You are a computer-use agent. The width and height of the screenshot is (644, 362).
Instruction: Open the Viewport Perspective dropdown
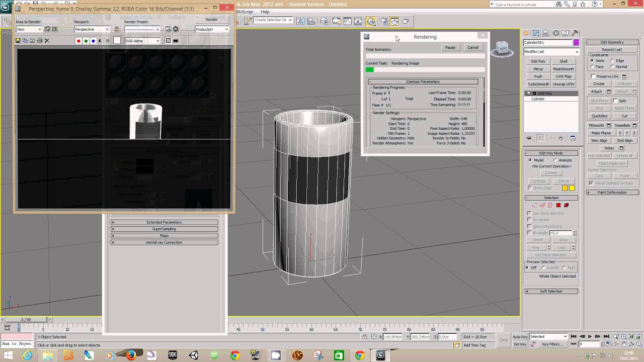pos(91,29)
